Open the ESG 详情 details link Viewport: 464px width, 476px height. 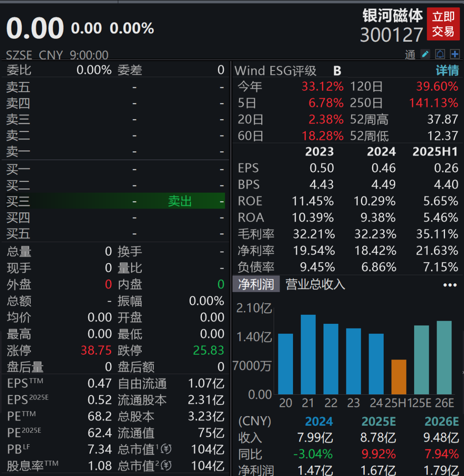click(x=447, y=71)
